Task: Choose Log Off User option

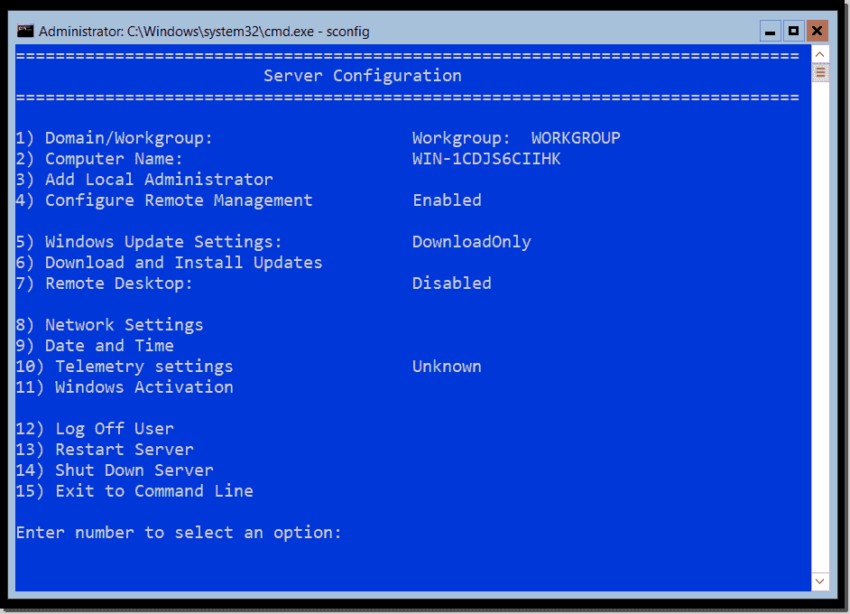Action: (x=97, y=428)
